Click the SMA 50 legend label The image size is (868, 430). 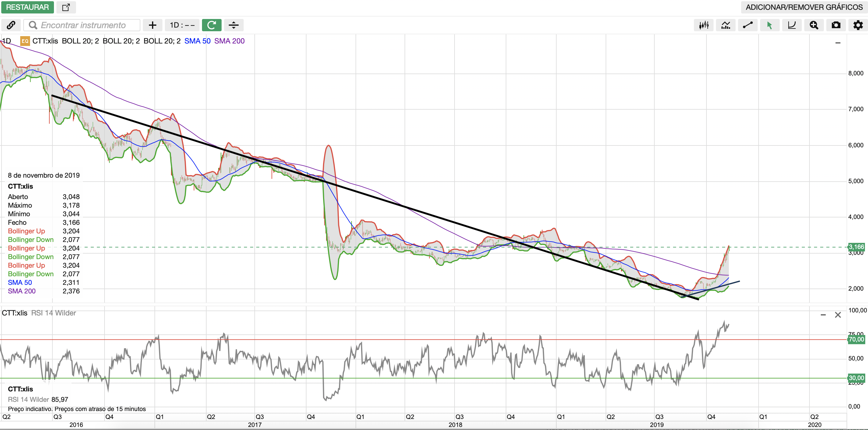197,41
